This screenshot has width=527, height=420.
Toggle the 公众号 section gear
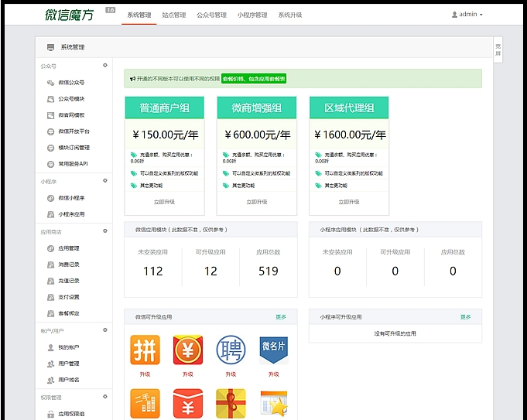click(105, 66)
